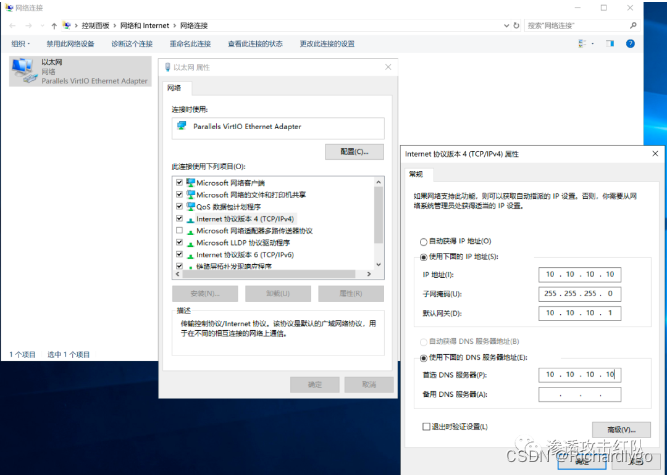The width and height of the screenshot is (668, 475).
Task: Click the forward navigation arrow
Action: pos(29,26)
